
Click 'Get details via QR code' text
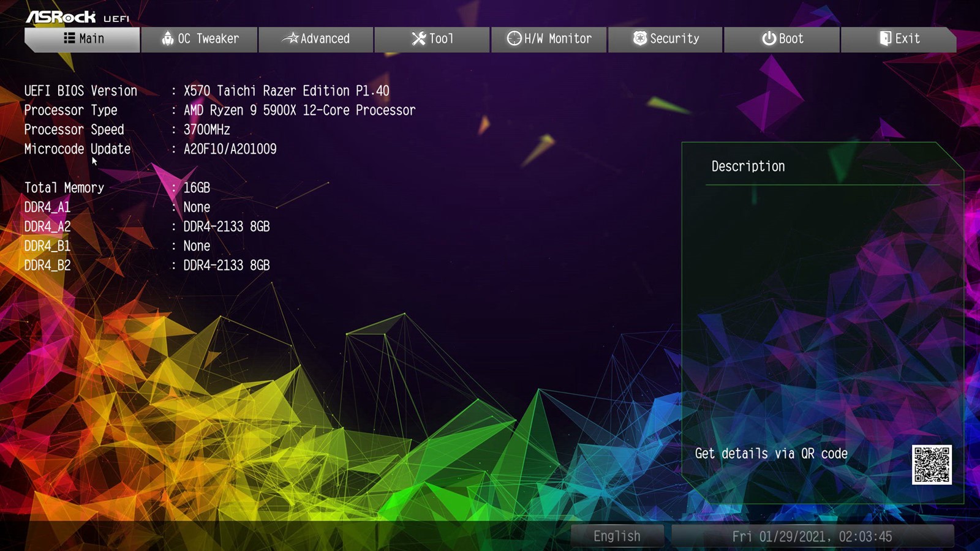[x=771, y=454]
